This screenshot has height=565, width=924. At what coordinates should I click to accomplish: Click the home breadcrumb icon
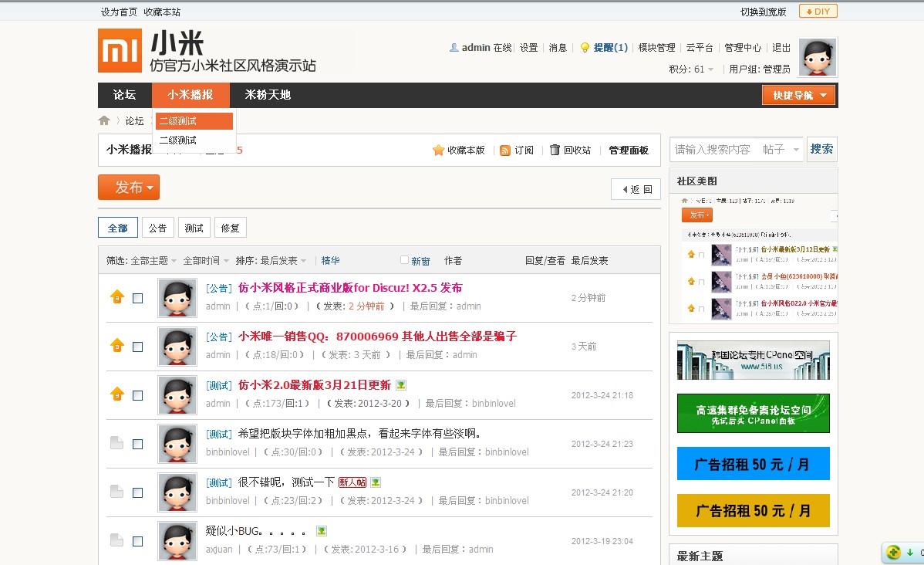tap(104, 121)
